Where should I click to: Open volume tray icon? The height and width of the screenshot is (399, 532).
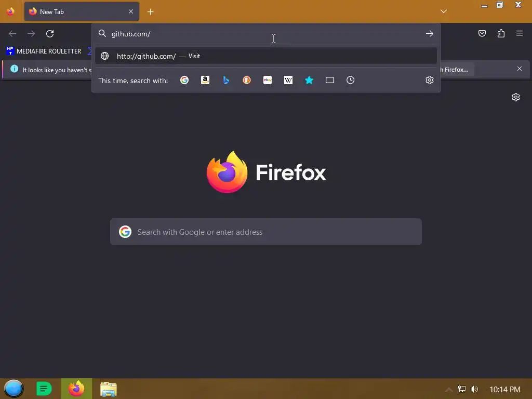pyautogui.click(x=474, y=389)
